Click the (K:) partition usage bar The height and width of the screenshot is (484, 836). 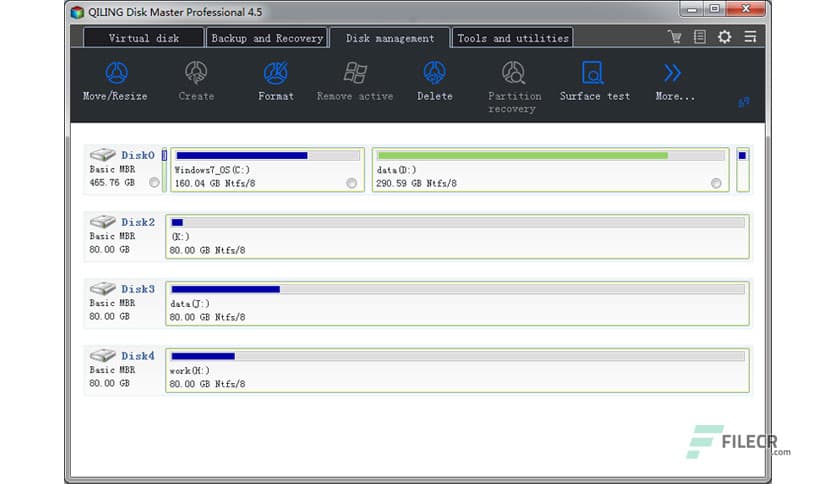click(457, 222)
